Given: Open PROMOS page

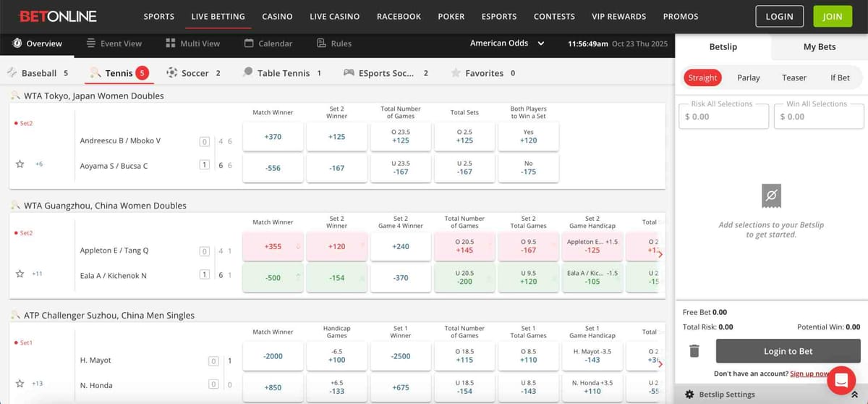Looking at the screenshot, I should click(x=680, y=17).
